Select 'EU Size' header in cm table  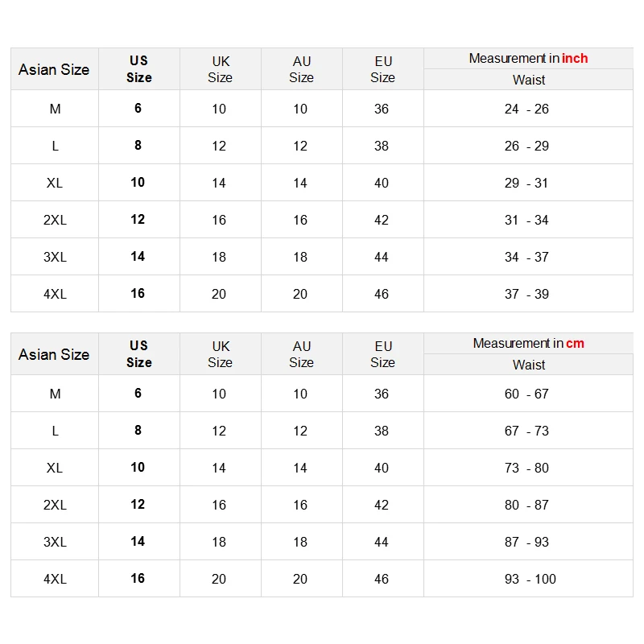point(383,354)
